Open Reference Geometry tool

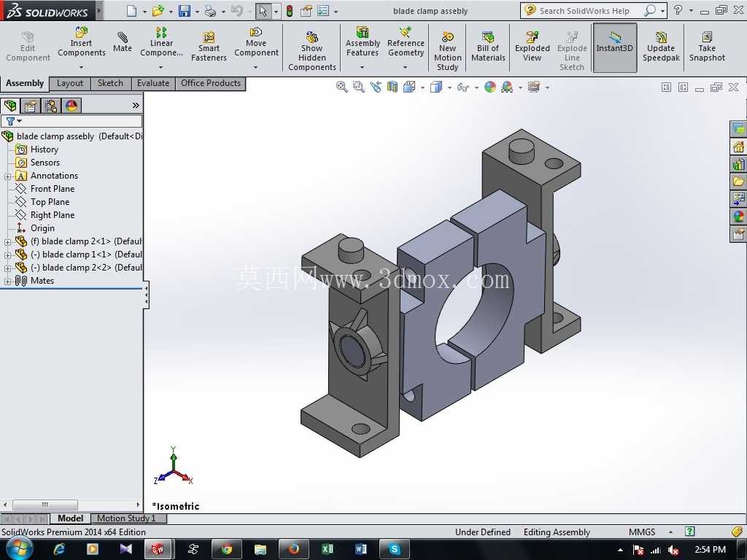[406, 42]
